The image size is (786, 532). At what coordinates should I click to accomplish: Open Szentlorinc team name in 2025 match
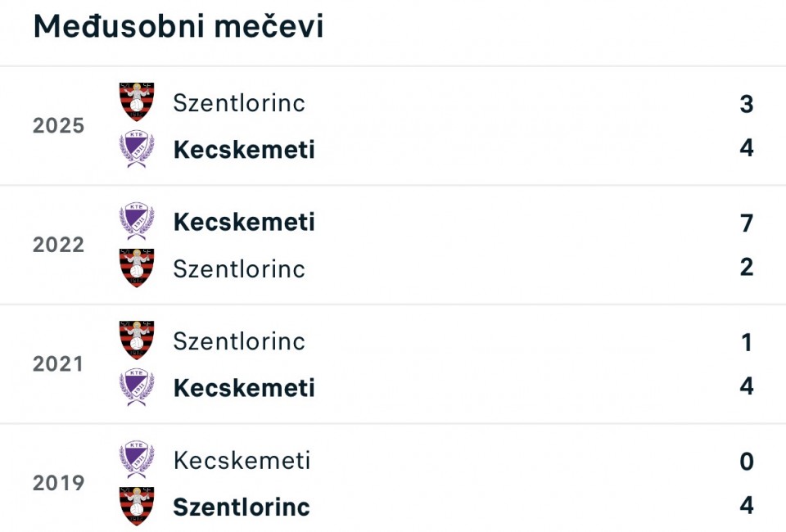coord(239,103)
